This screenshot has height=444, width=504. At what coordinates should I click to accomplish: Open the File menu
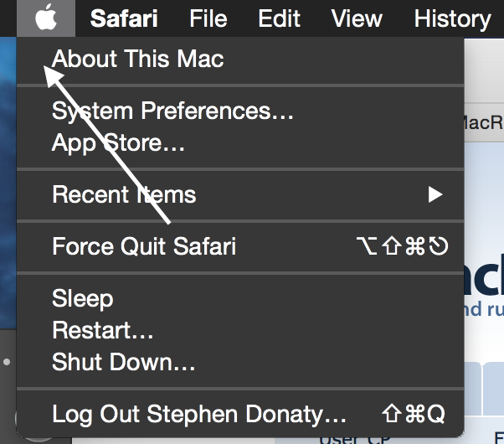click(x=208, y=18)
